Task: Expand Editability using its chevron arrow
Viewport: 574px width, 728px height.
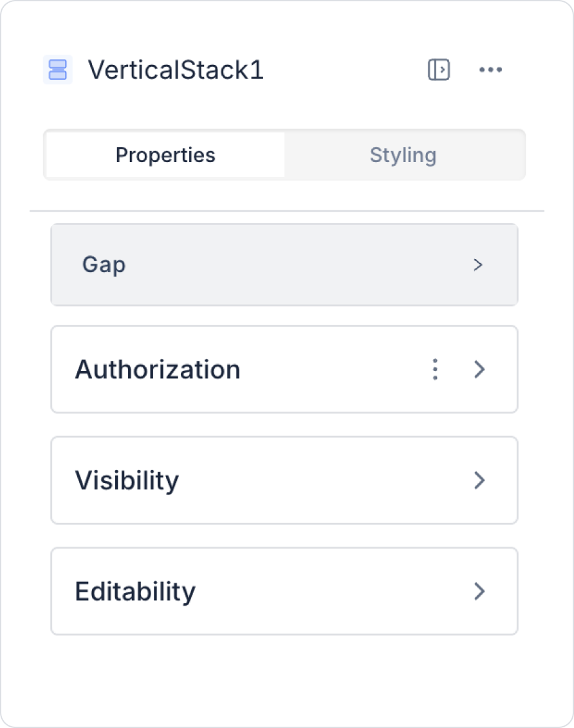Action: (x=479, y=591)
